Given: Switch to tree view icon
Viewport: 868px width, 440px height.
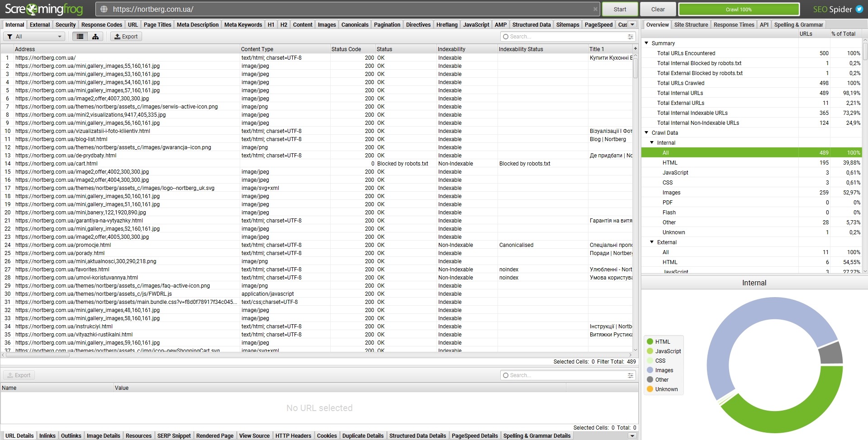Looking at the screenshot, I should tap(95, 37).
